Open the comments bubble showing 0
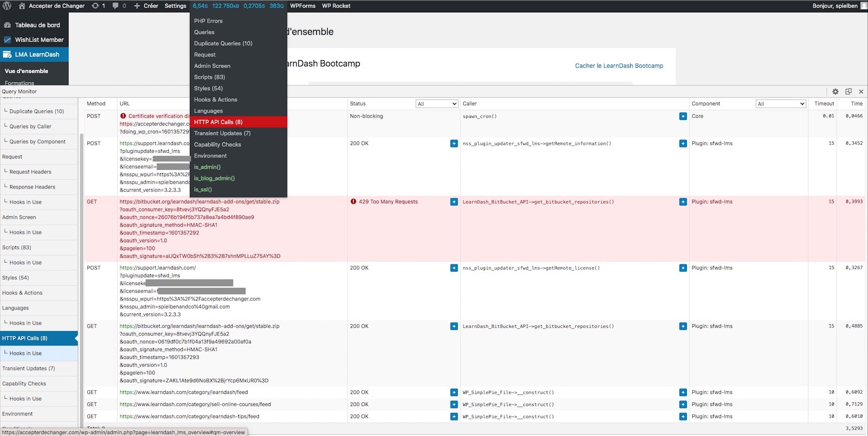This screenshot has width=868, height=436. [116, 6]
